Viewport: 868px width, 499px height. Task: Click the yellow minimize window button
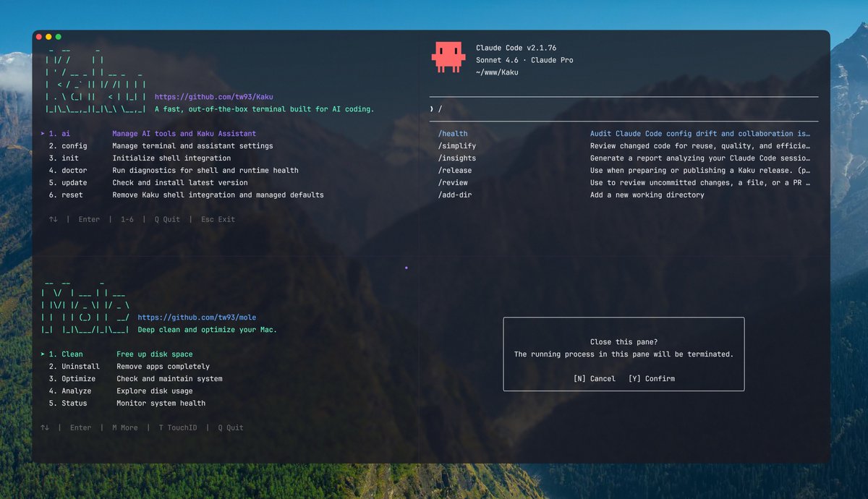[x=48, y=37]
